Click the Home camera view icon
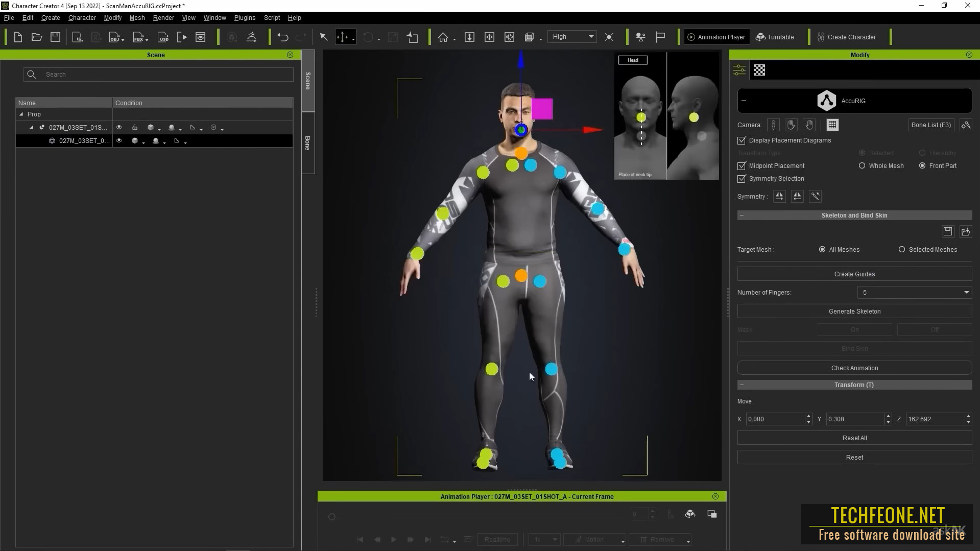Screen dimensions: 980x551 tap(443, 37)
